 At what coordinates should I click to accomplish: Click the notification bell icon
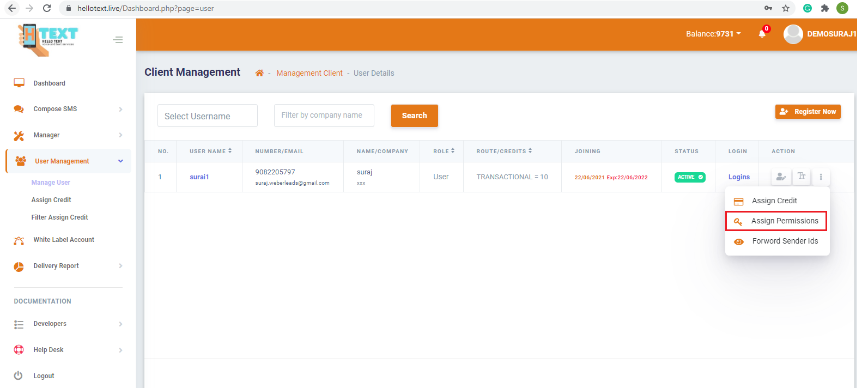click(762, 34)
